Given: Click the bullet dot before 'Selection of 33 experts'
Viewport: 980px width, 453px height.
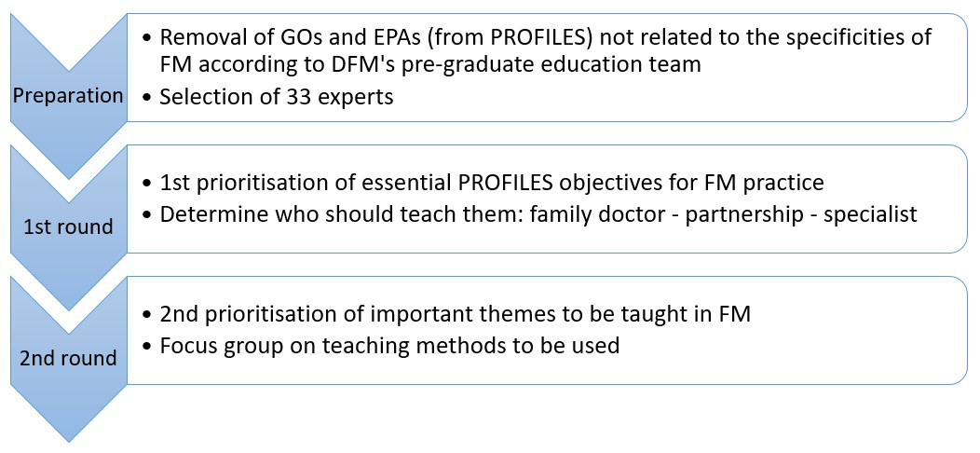Looking at the screenshot, I should click(x=149, y=98).
